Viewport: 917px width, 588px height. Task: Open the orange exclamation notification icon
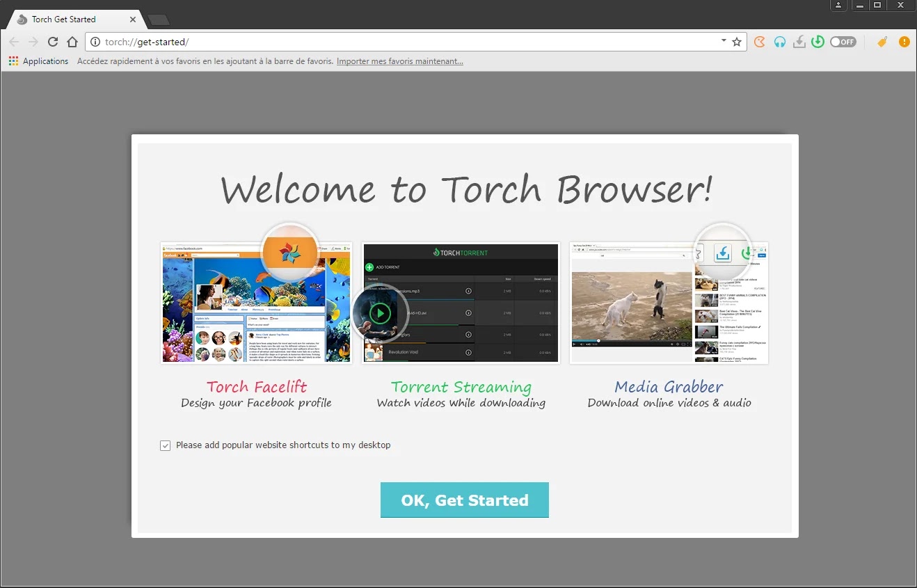point(904,42)
